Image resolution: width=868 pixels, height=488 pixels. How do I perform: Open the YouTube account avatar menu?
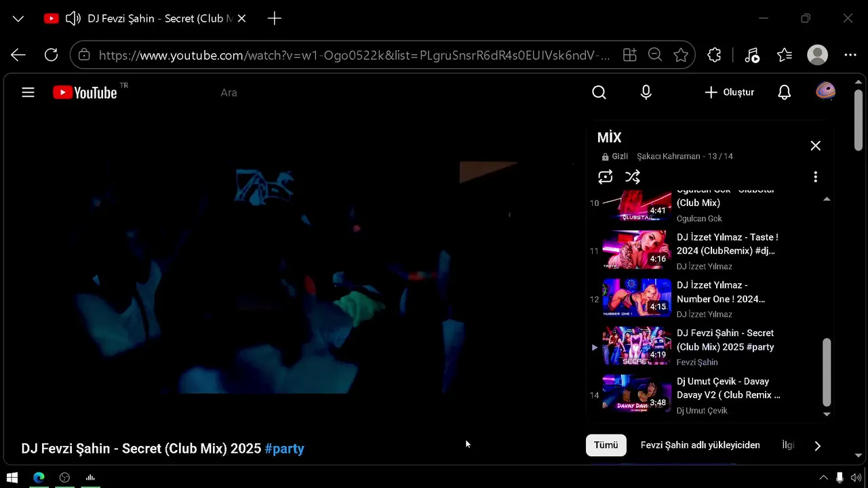(825, 91)
